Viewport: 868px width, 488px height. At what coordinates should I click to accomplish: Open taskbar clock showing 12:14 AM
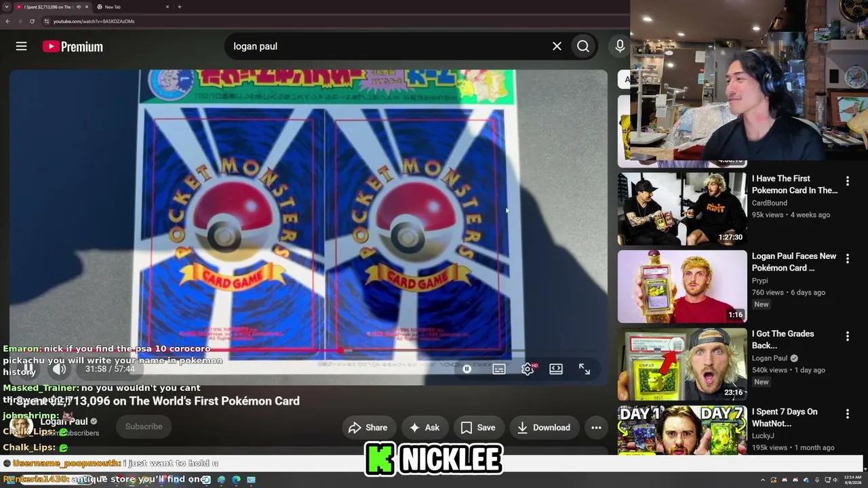(853, 480)
